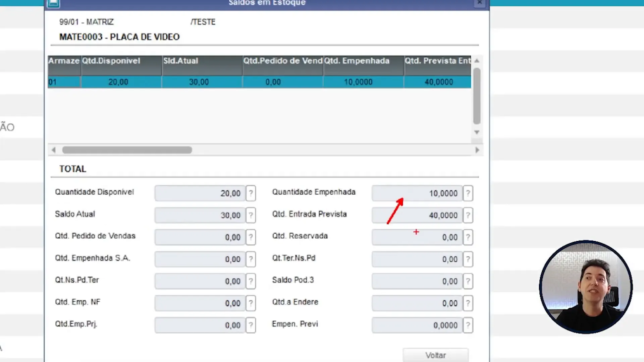Click the window icon in title bar
This screenshot has width=644, height=362.
pos(53,3)
